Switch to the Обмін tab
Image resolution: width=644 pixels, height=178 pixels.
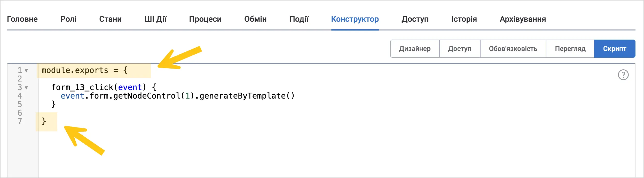[255, 19]
